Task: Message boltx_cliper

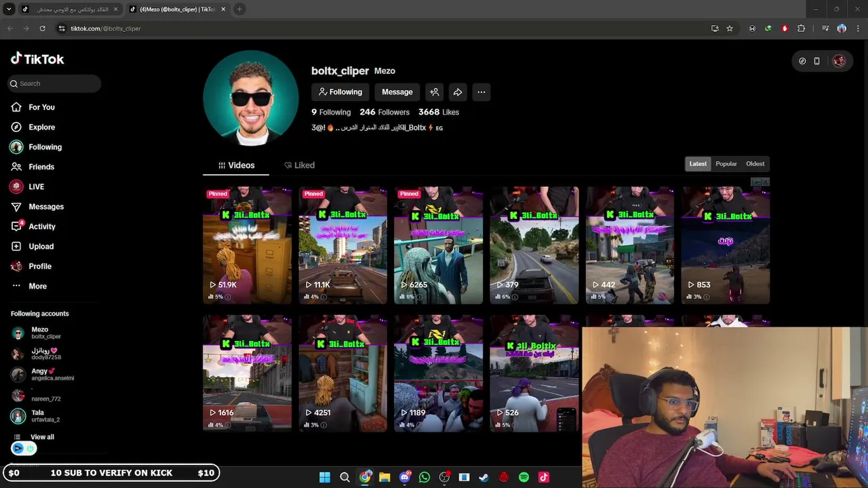Action: [x=397, y=92]
